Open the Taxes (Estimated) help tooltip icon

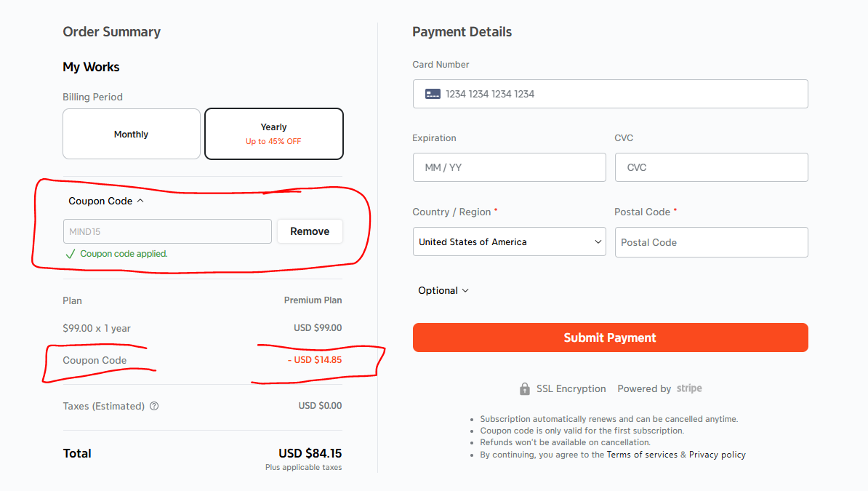coord(153,406)
